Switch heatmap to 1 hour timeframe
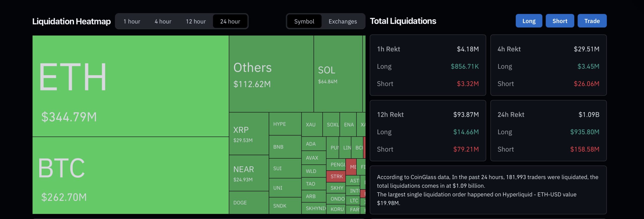This screenshot has width=644, height=219. (132, 21)
